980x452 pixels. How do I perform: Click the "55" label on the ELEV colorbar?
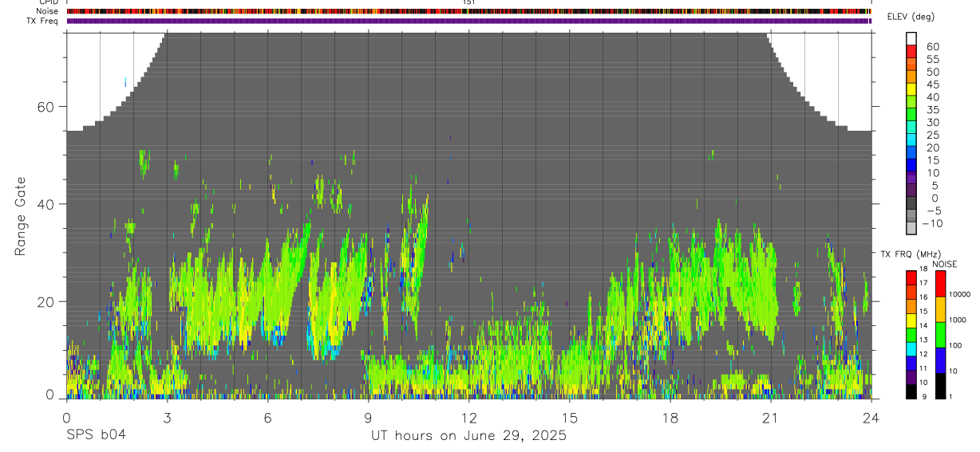[x=933, y=59]
